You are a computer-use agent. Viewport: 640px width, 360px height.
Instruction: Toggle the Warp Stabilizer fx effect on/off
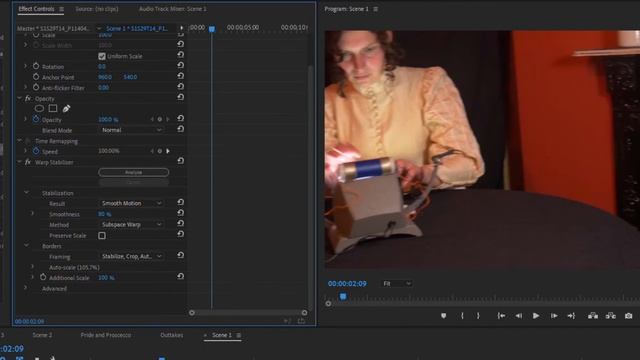click(28, 162)
